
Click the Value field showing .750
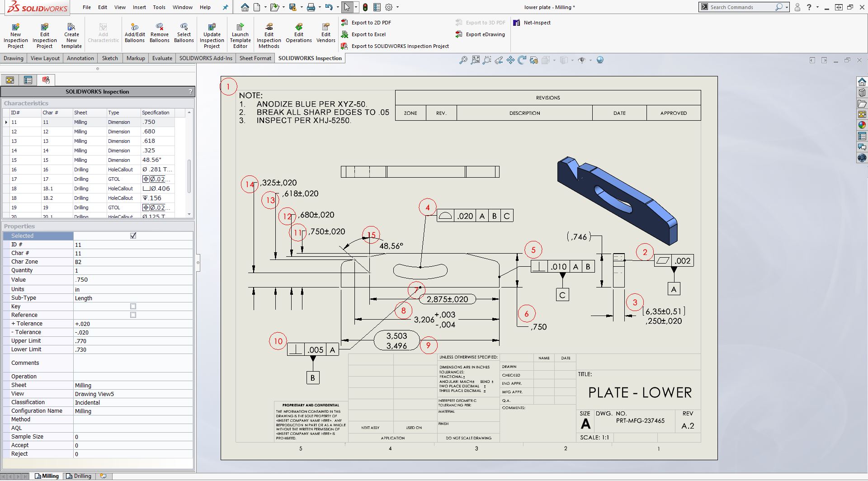click(x=133, y=280)
